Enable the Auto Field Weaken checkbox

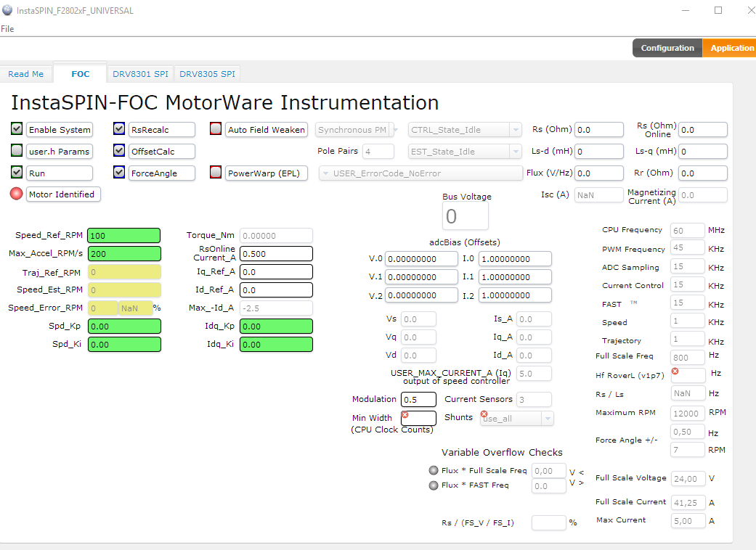pyautogui.click(x=216, y=128)
